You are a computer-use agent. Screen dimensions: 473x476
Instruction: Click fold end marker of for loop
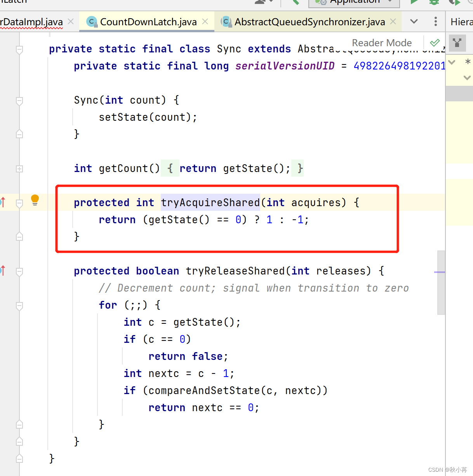point(19,424)
